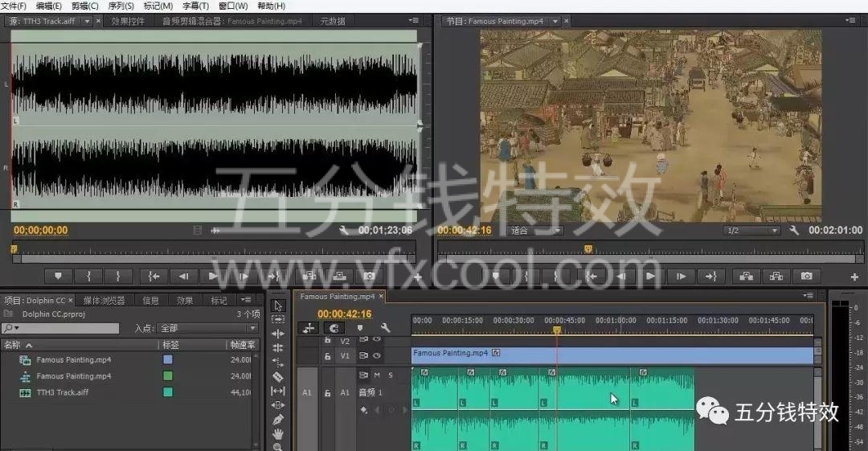Add a marker in the timeline header
The height and width of the screenshot is (451, 868).
pos(360,328)
